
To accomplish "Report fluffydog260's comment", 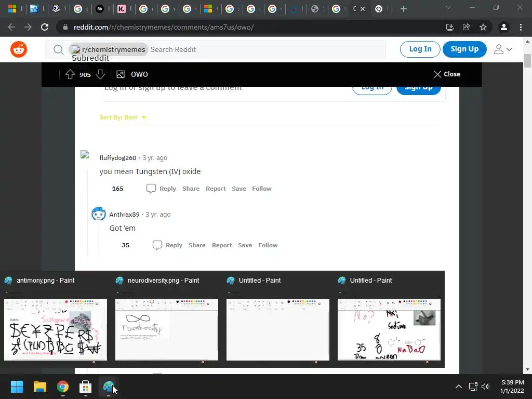I will pyautogui.click(x=216, y=189).
